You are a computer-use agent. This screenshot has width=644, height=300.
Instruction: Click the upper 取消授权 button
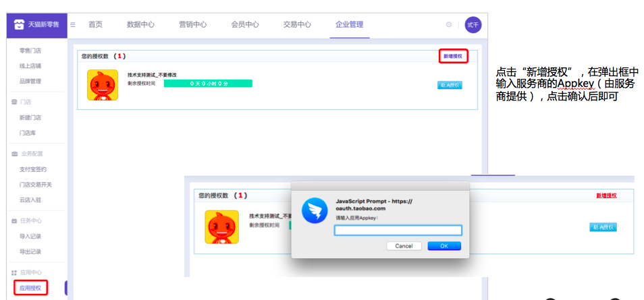450,86
